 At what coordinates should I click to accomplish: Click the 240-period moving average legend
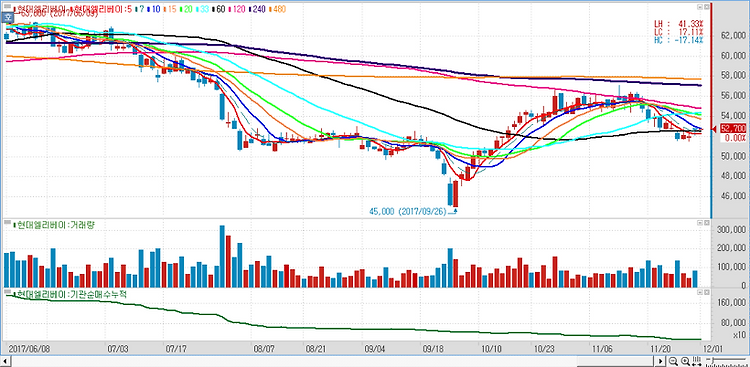[257, 9]
